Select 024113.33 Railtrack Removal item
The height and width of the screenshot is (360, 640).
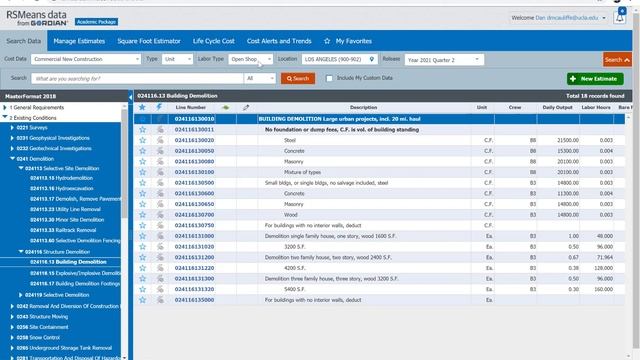point(63,230)
